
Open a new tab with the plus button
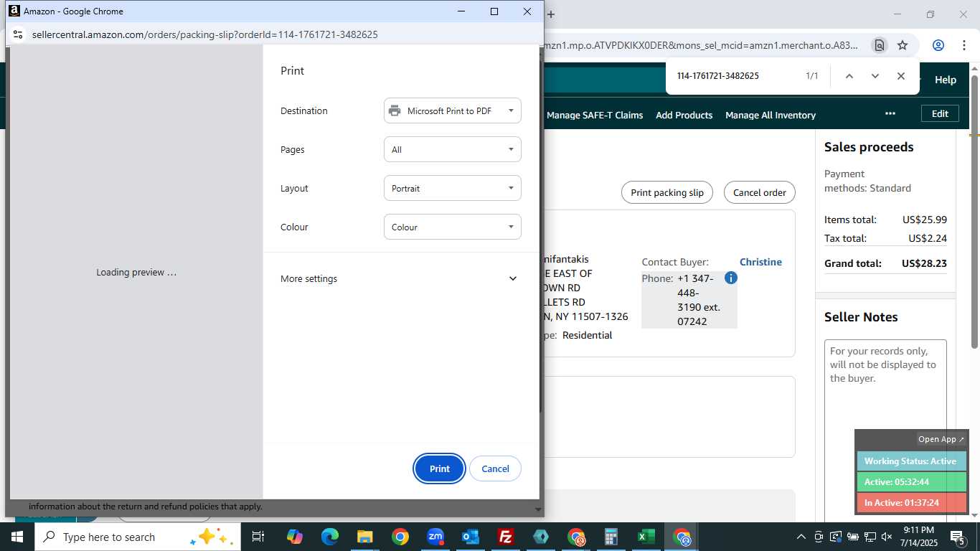[551, 14]
